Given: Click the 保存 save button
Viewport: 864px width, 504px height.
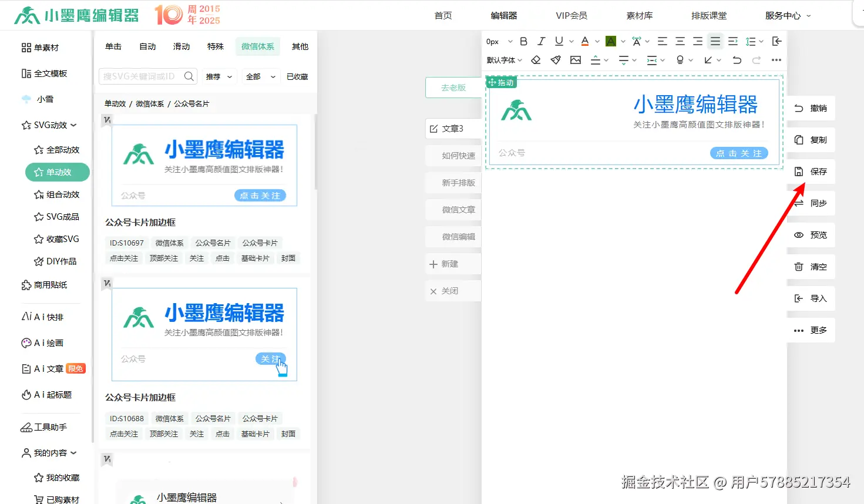Looking at the screenshot, I should point(811,172).
